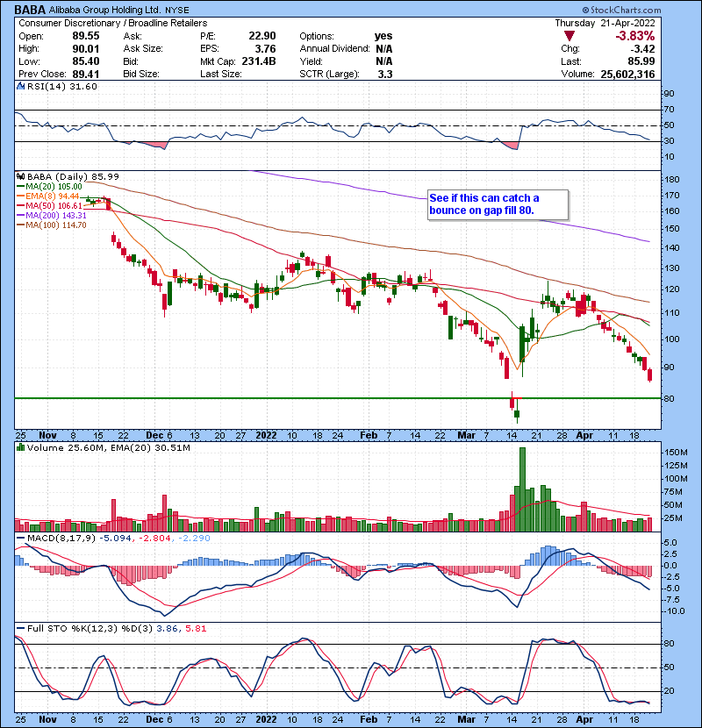Click the 180 label on the price axis
This screenshot has width=702, height=728.
(x=671, y=180)
